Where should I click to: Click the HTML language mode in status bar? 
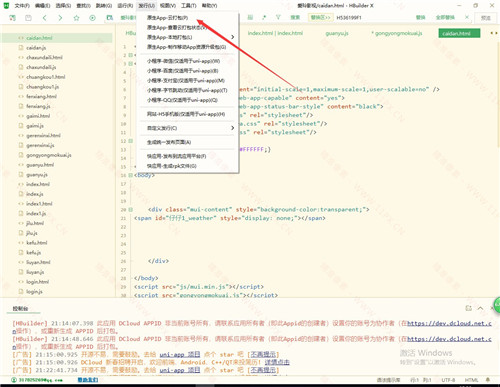pos(471,380)
